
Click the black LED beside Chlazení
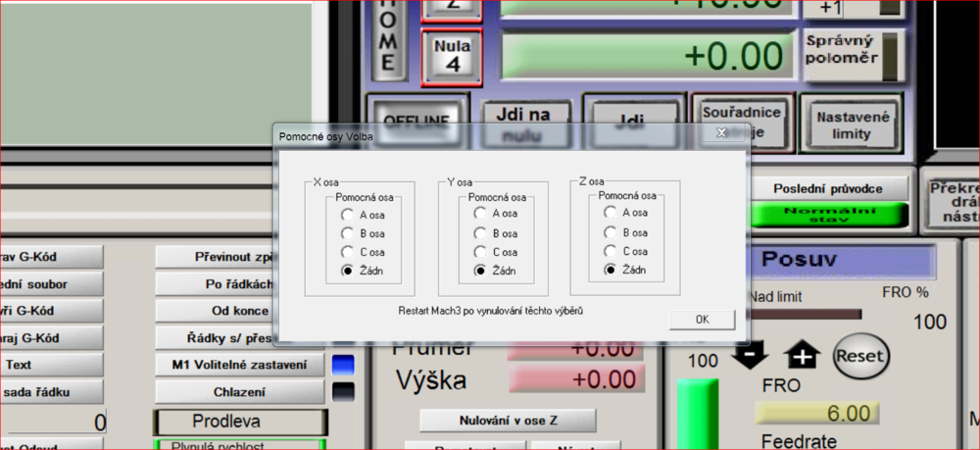[x=343, y=392]
